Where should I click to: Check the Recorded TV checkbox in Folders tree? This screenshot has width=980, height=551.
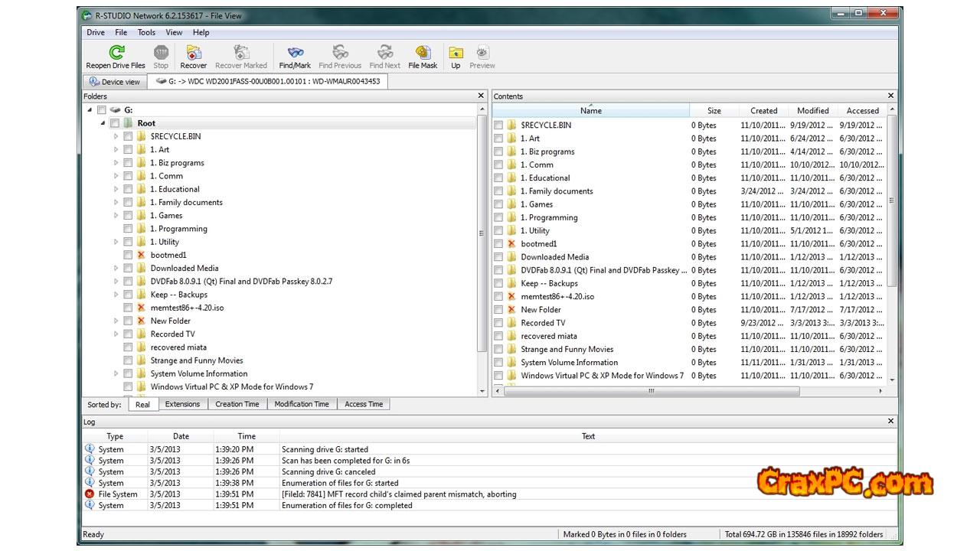(x=128, y=334)
